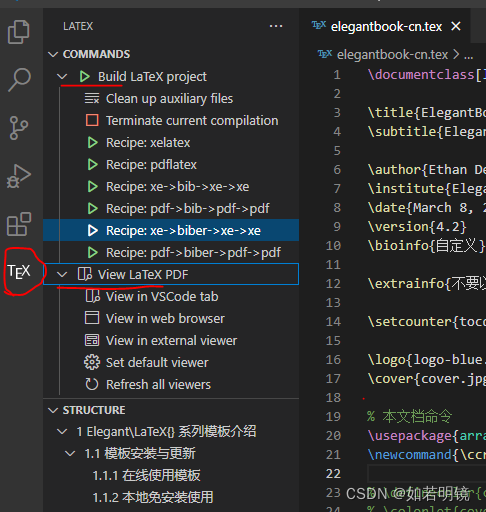Click the icon of View in external viewer
Image resolution: width=486 pixels, height=512 pixels.
tap(92, 340)
